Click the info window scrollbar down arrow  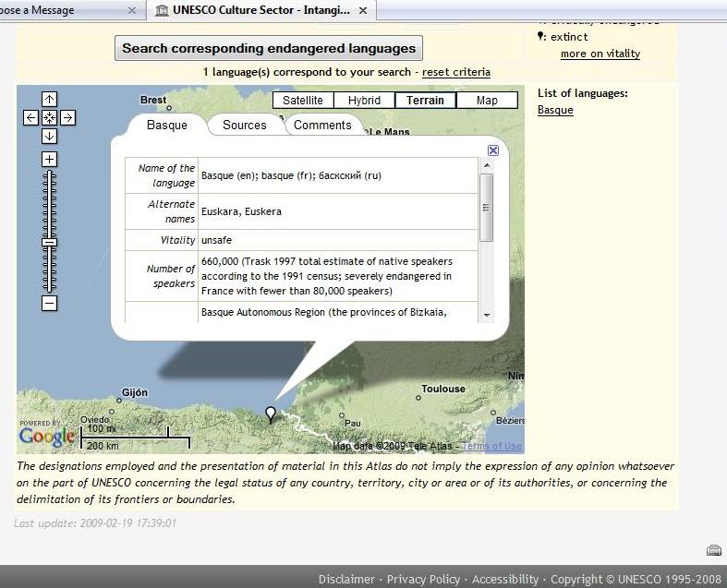[487, 315]
